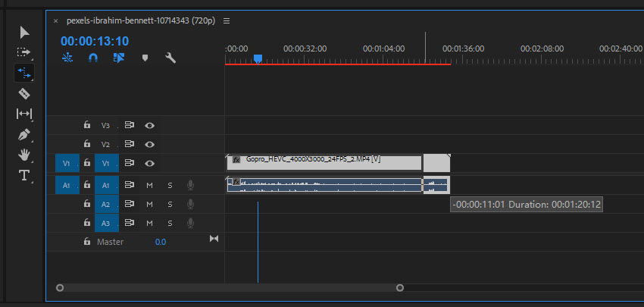Viewport: 644px width, 307px height.
Task: Click the left zoom scrollbar handle
Action: (60, 288)
